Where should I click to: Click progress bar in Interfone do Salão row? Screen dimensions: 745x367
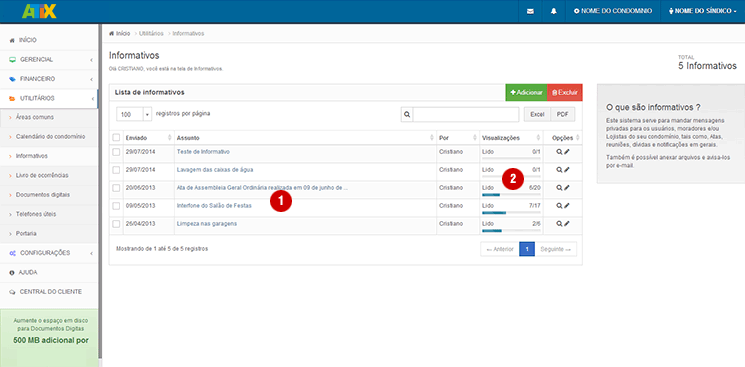[511, 212]
